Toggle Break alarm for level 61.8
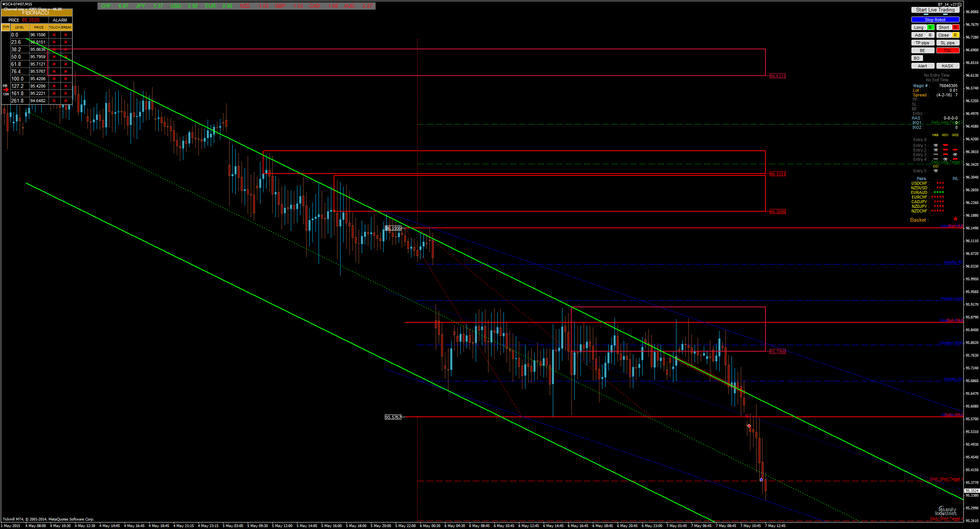980x529 pixels. [66, 64]
